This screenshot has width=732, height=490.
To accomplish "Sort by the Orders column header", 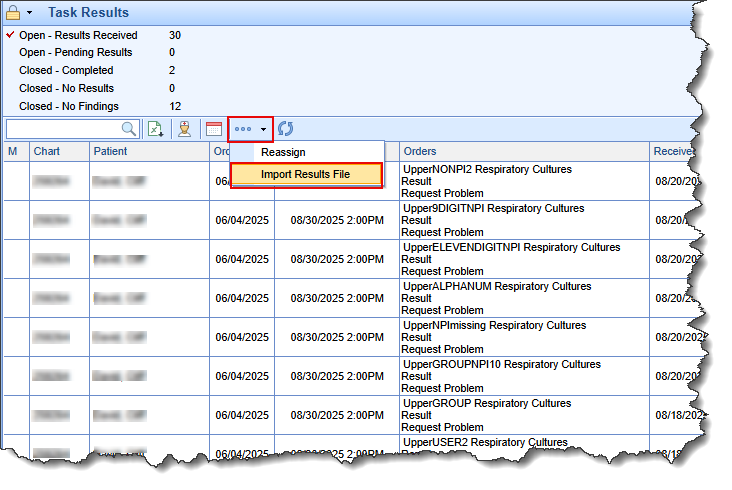I will click(524, 151).
